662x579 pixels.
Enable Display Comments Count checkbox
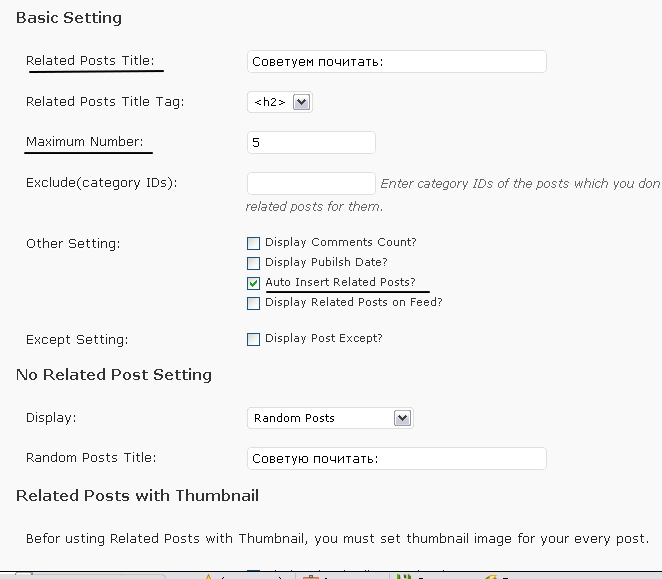254,243
